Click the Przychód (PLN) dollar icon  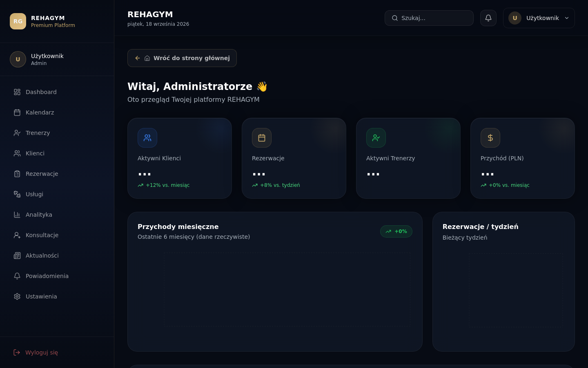[x=490, y=138]
